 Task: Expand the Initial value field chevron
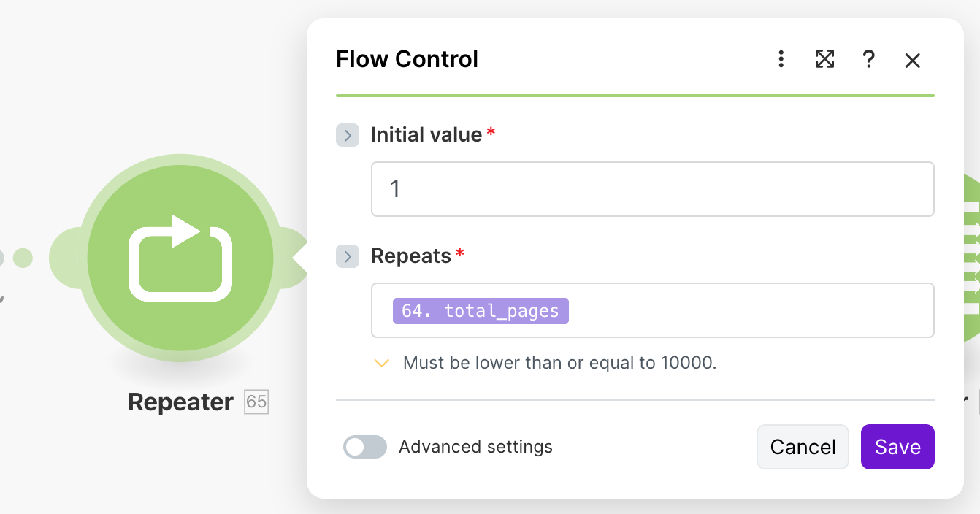tap(348, 135)
